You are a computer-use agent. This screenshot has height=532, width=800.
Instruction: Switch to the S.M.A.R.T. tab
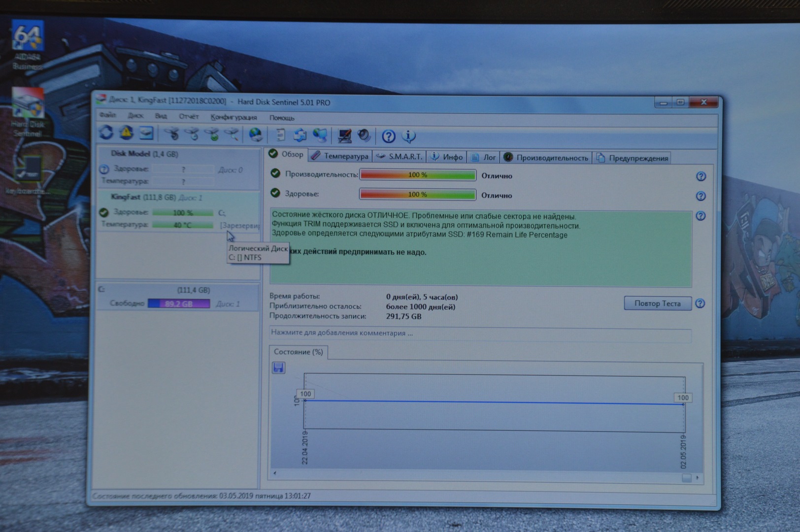tap(399, 157)
